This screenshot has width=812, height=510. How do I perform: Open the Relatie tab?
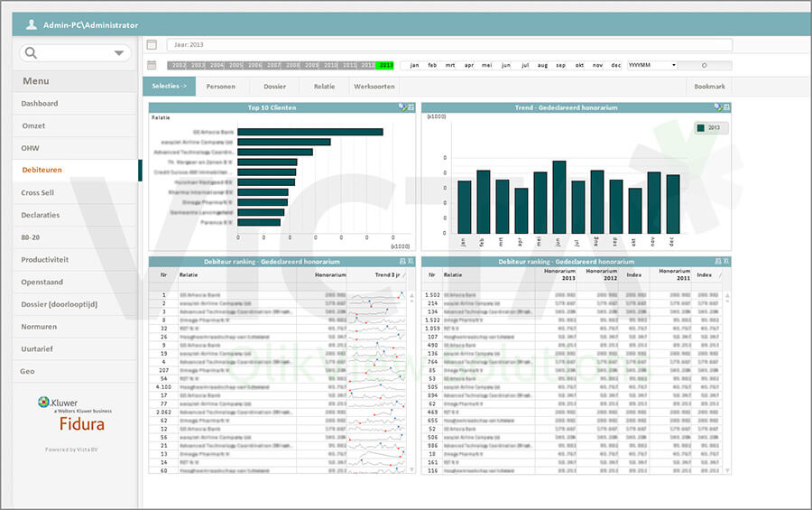pyautogui.click(x=324, y=87)
